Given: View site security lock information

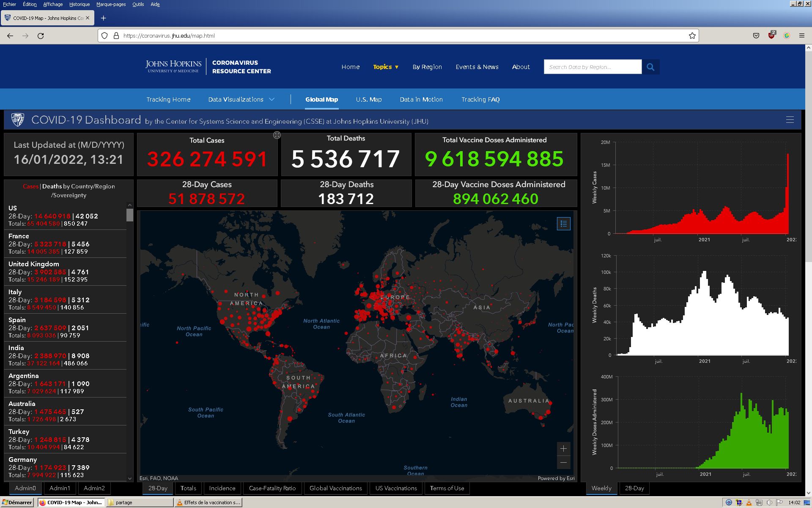Looking at the screenshot, I should [x=116, y=36].
